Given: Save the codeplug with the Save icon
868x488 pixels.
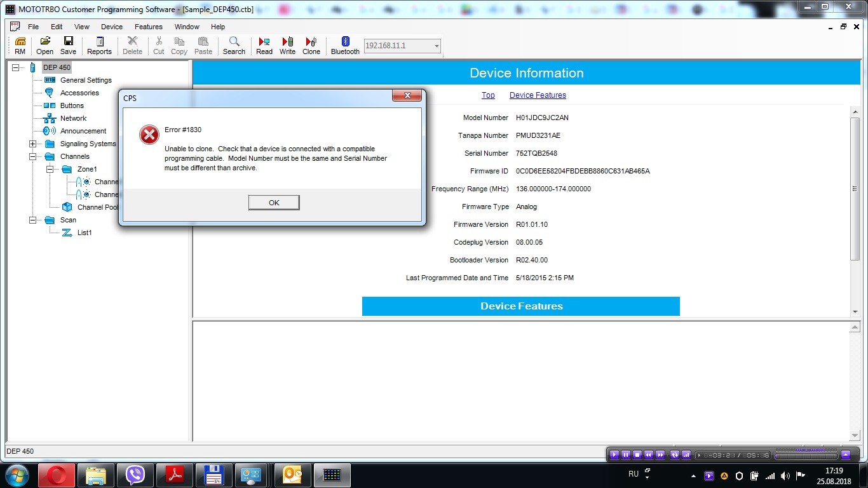Looking at the screenshot, I should tap(68, 46).
